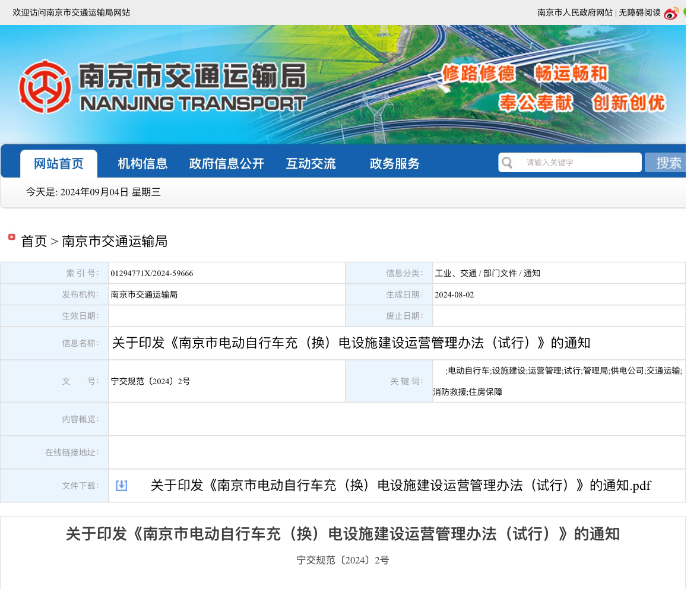700x589 pixels.
Task: Click the 创新创优 slogan in banner
Action: click(x=629, y=103)
